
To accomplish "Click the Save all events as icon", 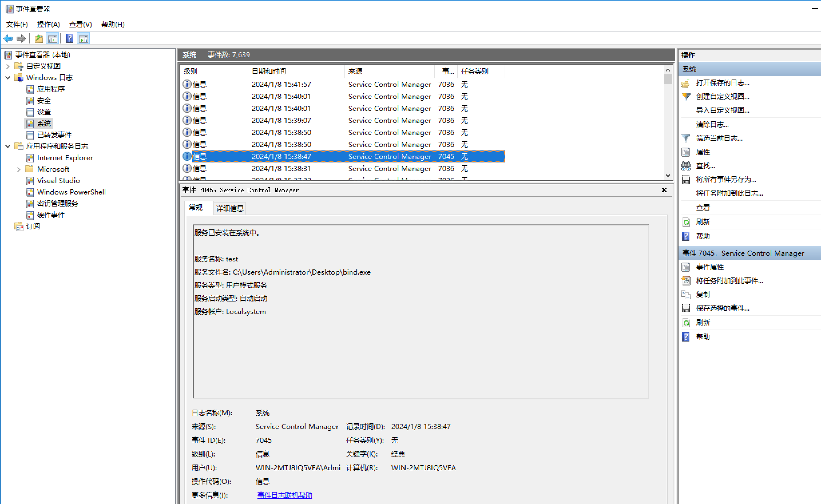I will tap(686, 180).
